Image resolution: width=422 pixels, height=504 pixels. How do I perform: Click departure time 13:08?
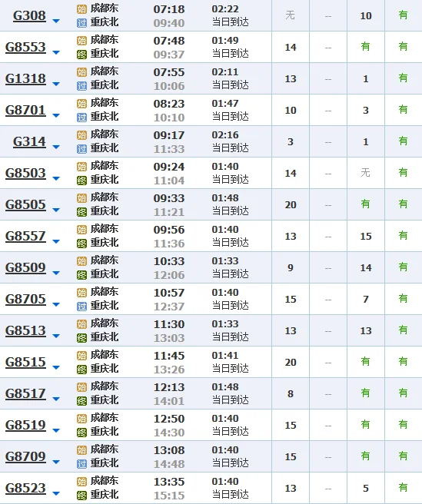click(169, 450)
